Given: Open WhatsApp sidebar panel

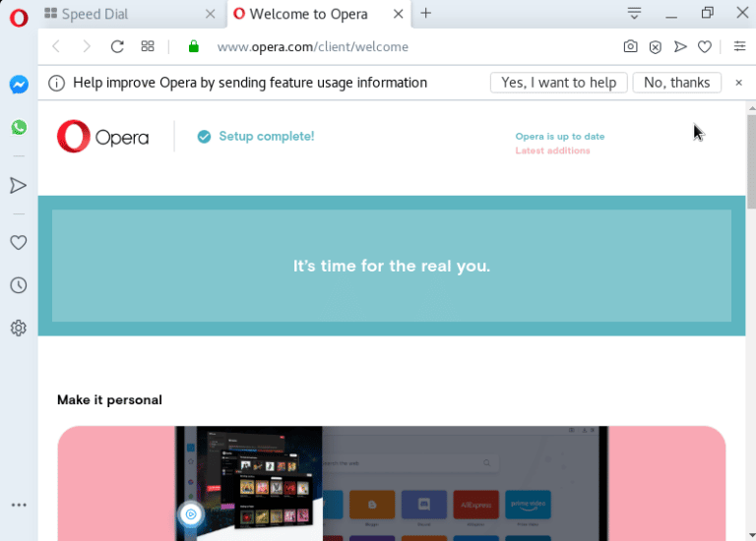Looking at the screenshot, I should (19, 127).
